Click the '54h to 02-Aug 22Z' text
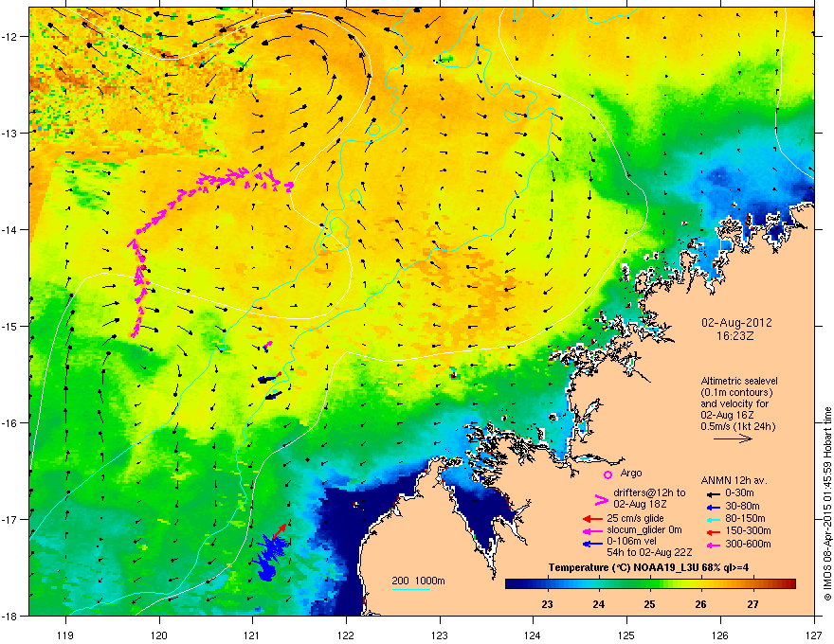 coord(649,552)
